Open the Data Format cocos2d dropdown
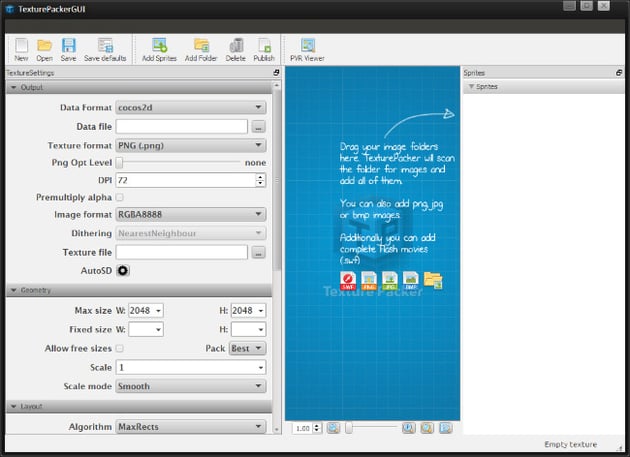Viewport: 630px width, 457px height. [x=191, y=107]
